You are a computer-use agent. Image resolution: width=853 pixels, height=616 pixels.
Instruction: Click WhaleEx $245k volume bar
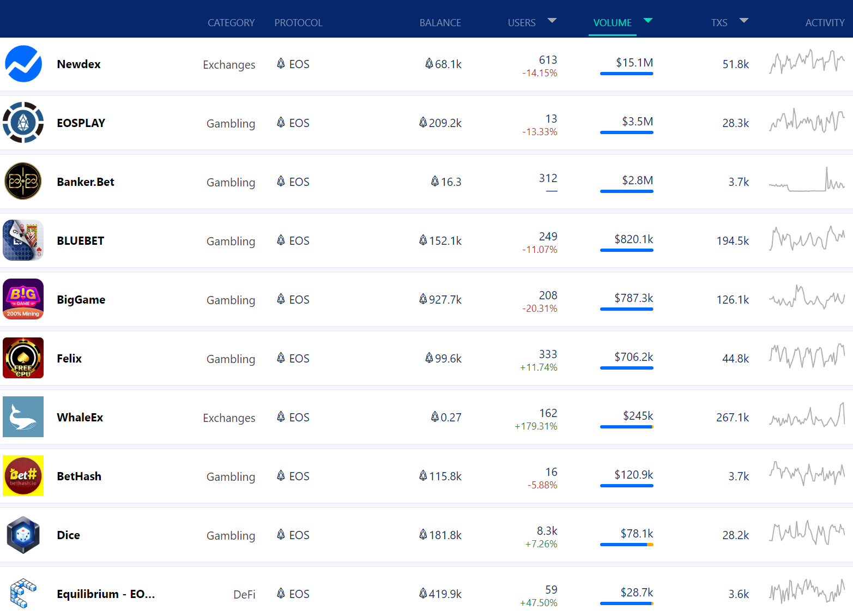pos(627,427)
